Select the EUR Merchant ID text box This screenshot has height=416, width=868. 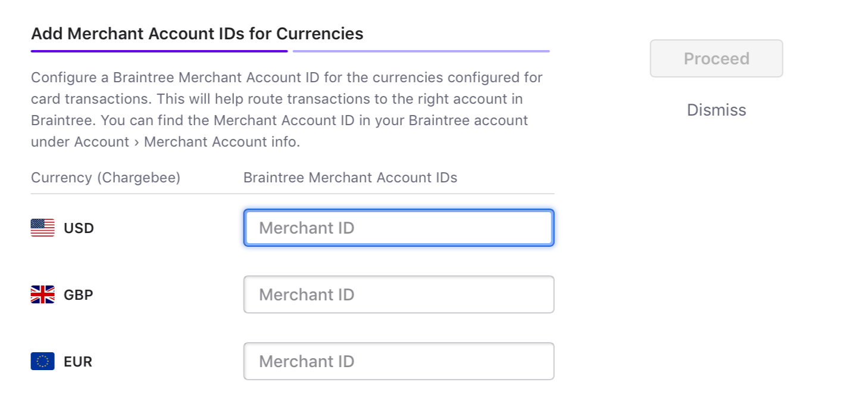pos(398,361)
